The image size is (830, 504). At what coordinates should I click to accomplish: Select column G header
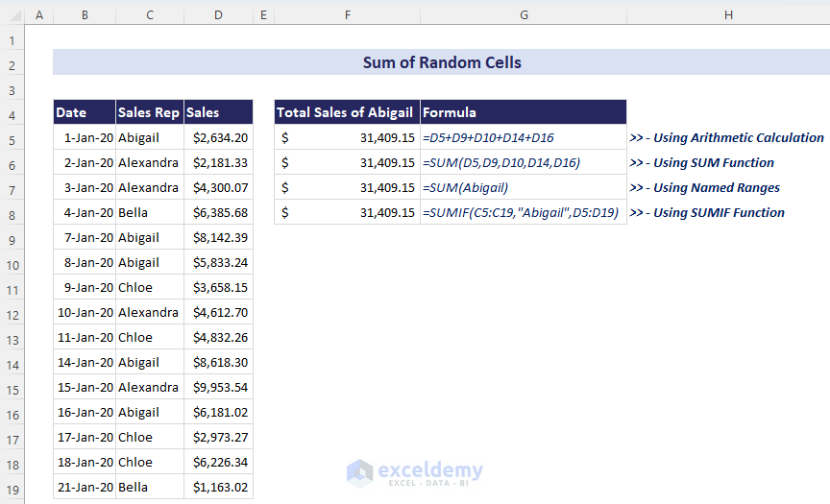pos(523,15)
